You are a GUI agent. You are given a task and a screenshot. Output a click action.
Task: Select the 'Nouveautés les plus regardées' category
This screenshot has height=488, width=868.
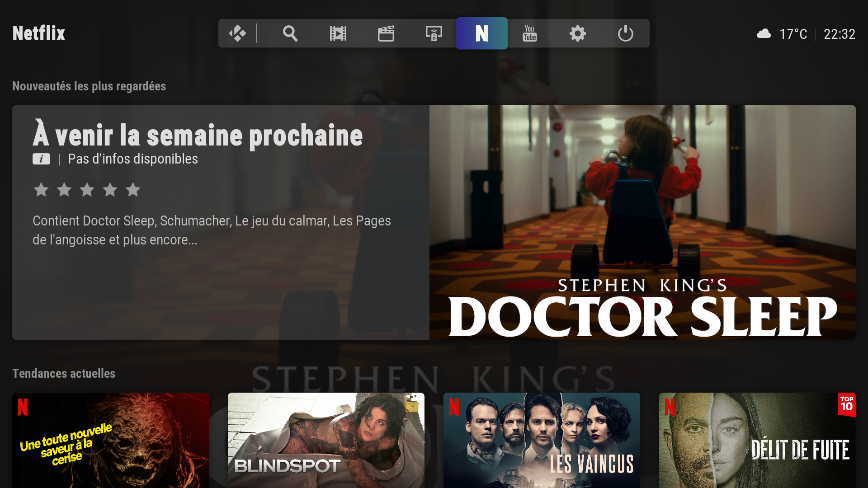tap(89, 86)
